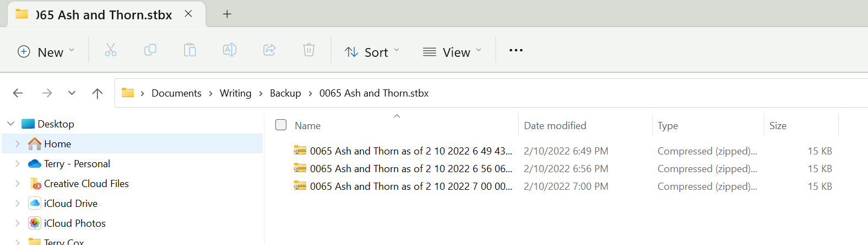Collapse the Desktop tree node
Image resolution: width=868 pixels, height=245 pixels.
point(11,124)
